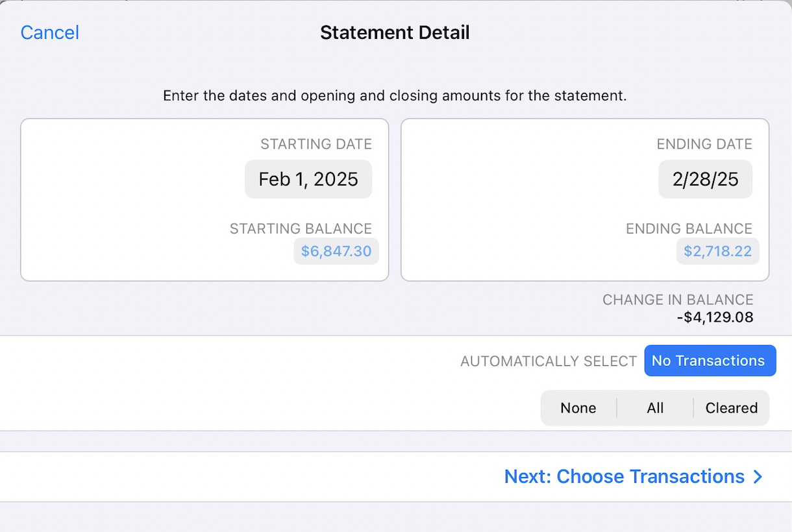This screenshot has width=792, height=532.
Task: Click the chevron arrow beside Choose Transactions
Action: click(x=758, y=477)
